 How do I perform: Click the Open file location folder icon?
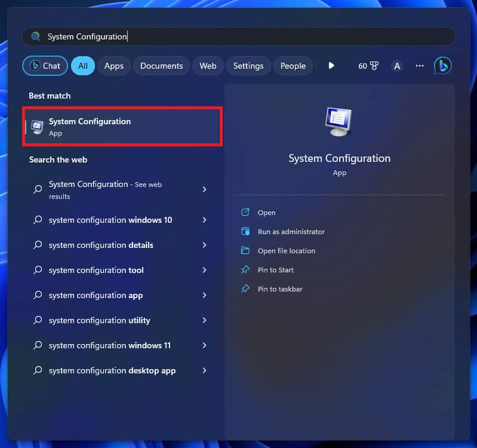click(x=245, y=251)
